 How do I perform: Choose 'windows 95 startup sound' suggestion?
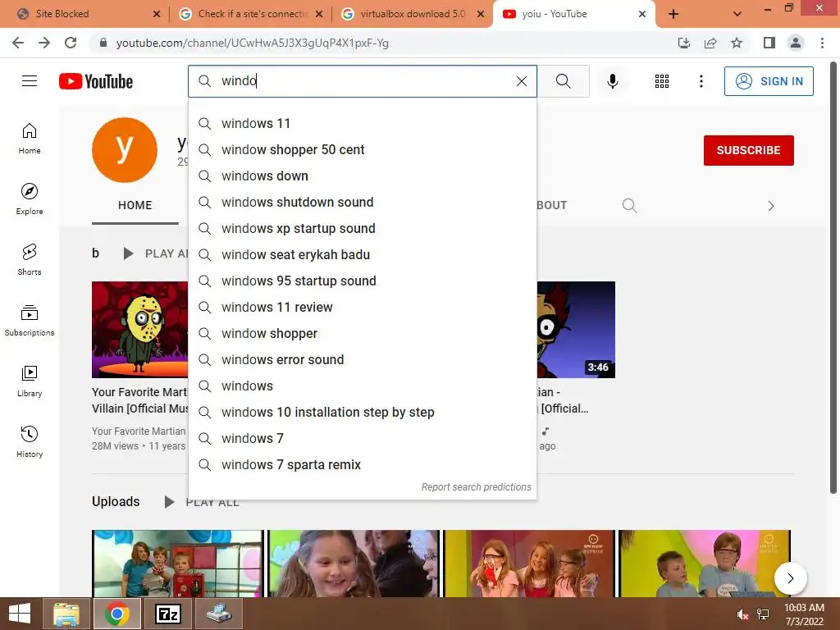click(363, 281)
